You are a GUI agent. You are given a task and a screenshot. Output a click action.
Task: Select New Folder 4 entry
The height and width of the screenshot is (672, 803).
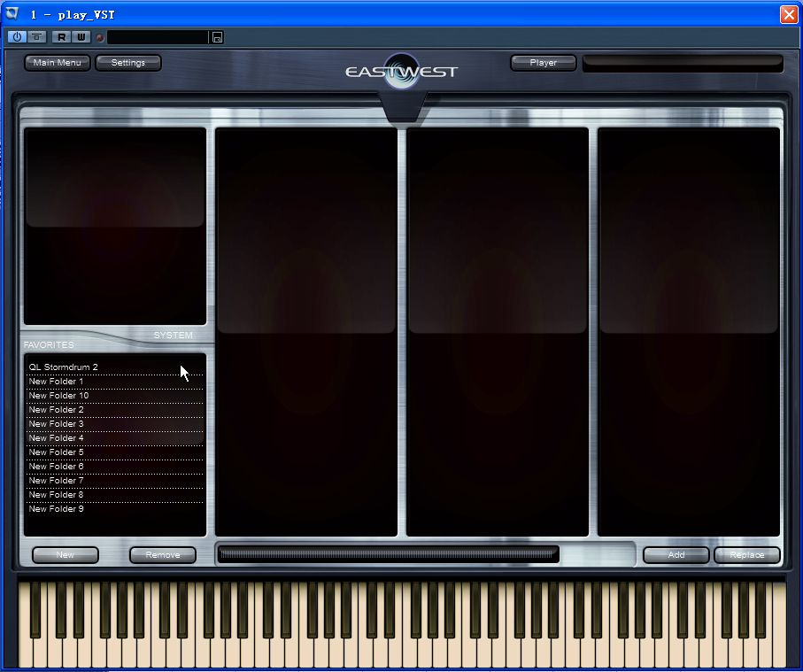115,438
